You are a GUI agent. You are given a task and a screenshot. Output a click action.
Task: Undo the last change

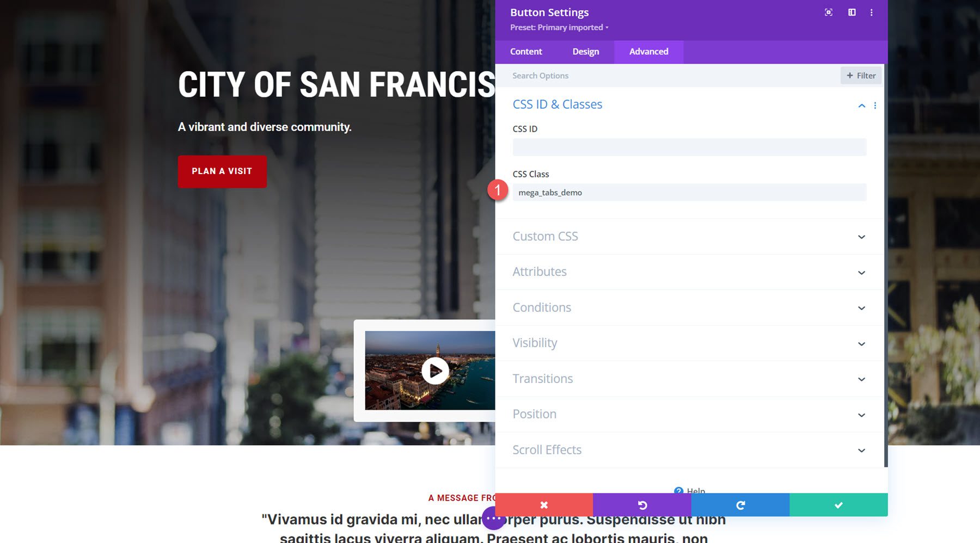tap(642, 504)
